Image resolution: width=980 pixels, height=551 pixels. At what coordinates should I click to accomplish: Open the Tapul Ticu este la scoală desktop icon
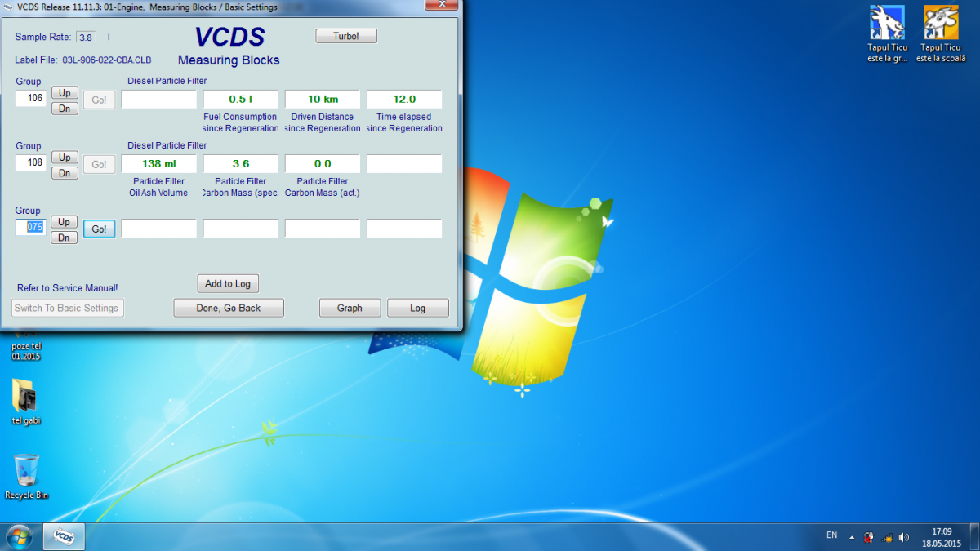[x=941, y=34]
